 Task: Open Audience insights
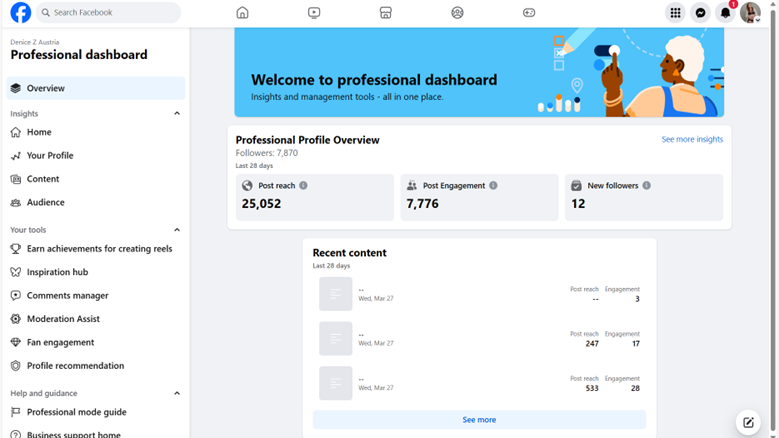click(x=96, y=202)
